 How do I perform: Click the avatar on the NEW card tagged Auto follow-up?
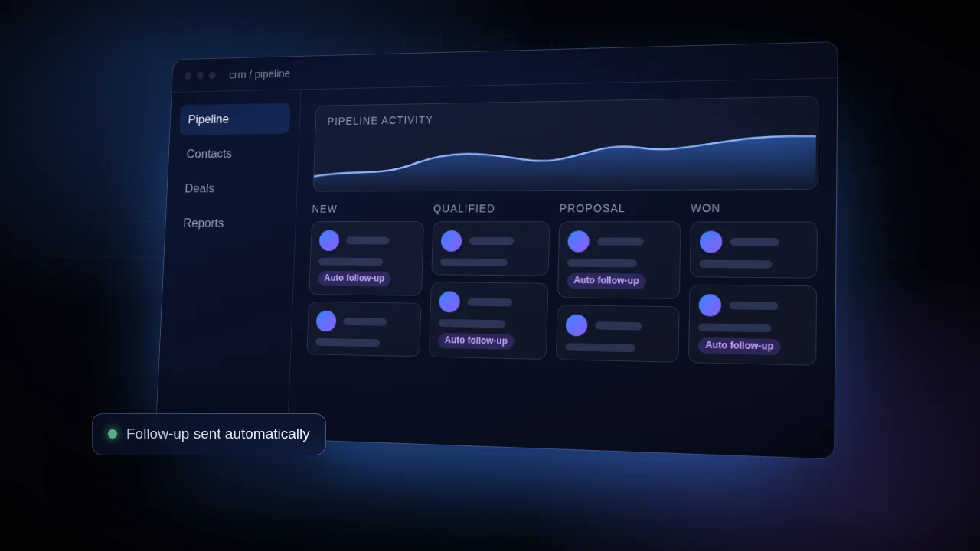click(x=329, y=240)
